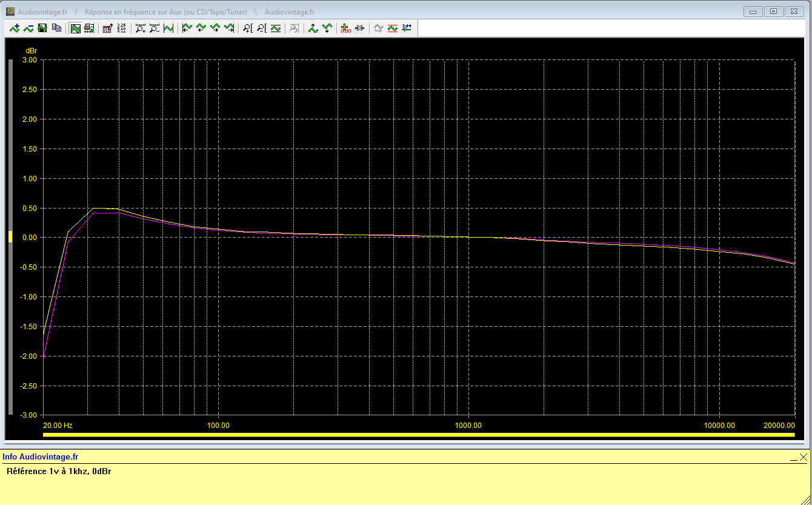Click the 10000.00 frequency axis label
This screenshot has height=505, width=812.
coord(719,426)
